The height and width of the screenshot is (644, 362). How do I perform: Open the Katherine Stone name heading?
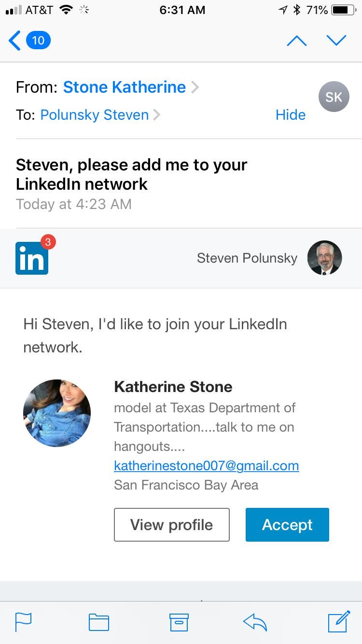(173, 387)
